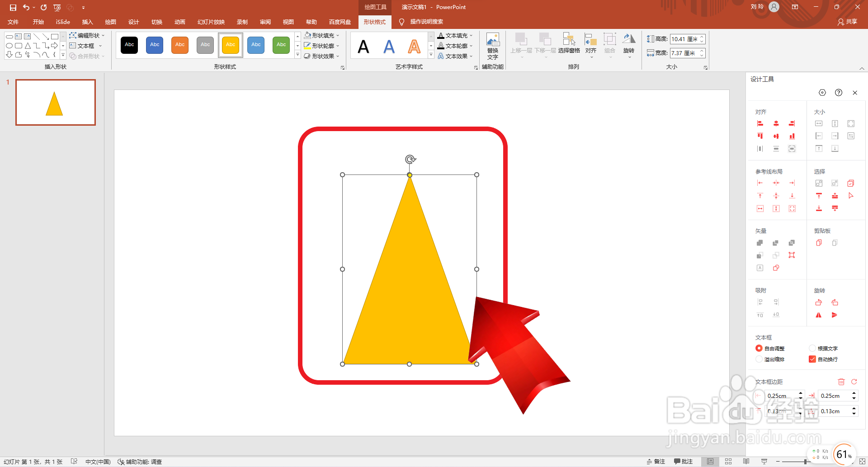Image resolution: width=868 pixels, height=467 pixels.
Task: Switch to 动画 tab
Action: pos(180,22)
